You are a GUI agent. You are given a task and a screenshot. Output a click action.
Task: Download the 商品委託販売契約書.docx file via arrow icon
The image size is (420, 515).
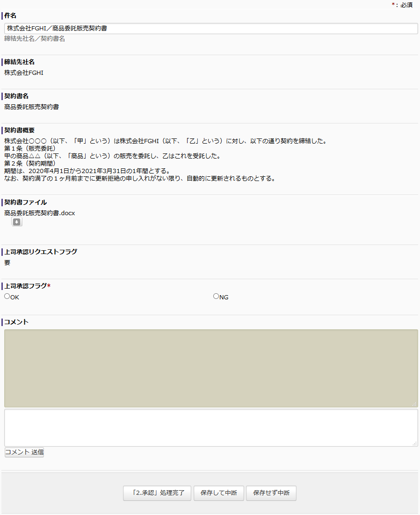point(17,222)
